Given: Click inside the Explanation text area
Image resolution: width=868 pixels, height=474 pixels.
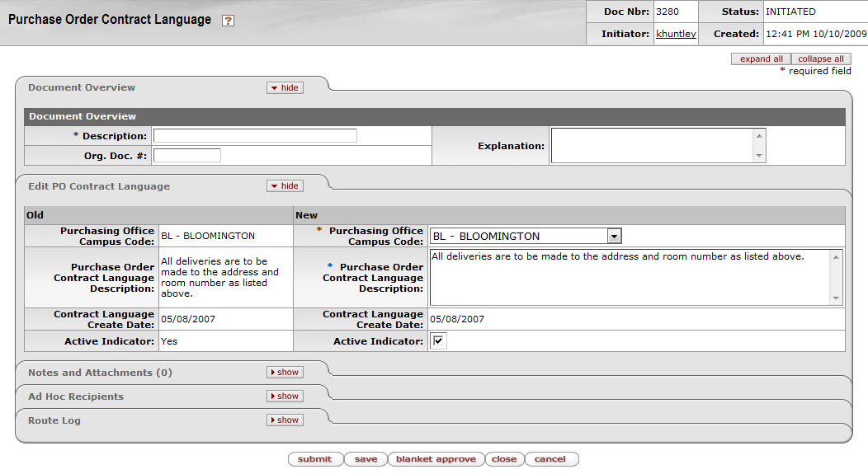Looking at the screenshot, I should coord(652,146).
